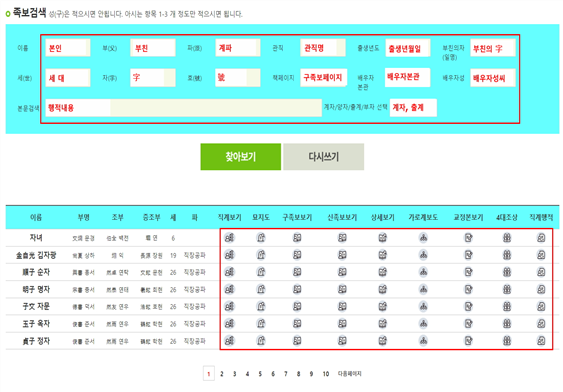Open 교정본보기 icon for 자녀 row
Screen dimensions: 563x392
469,238
